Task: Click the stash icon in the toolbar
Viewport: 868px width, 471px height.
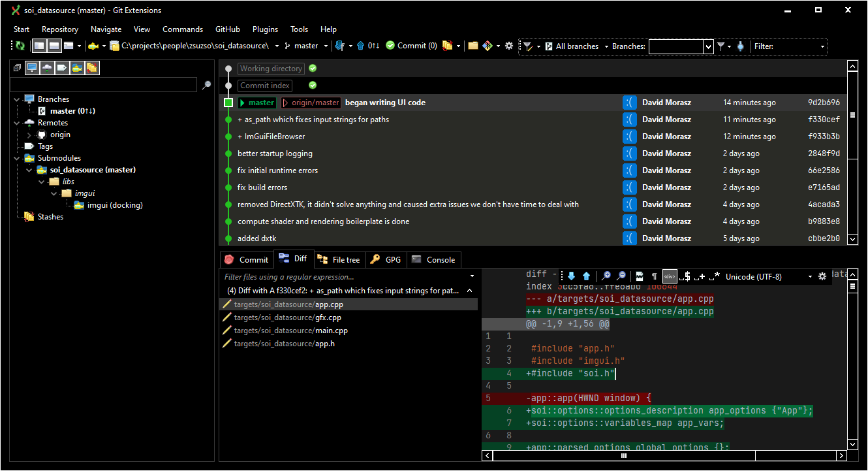Action: pos(448,46)
